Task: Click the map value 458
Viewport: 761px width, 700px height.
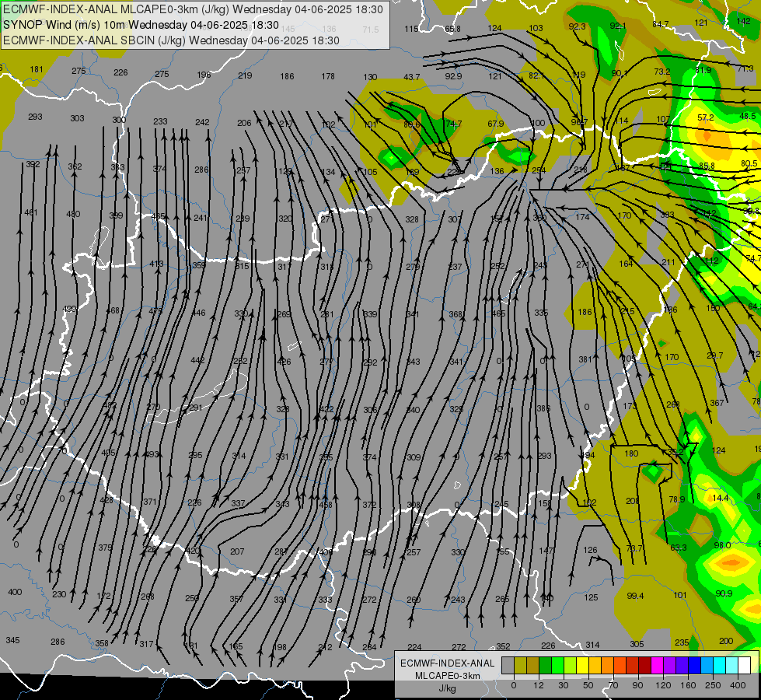Action: click(x=326, y=506)
